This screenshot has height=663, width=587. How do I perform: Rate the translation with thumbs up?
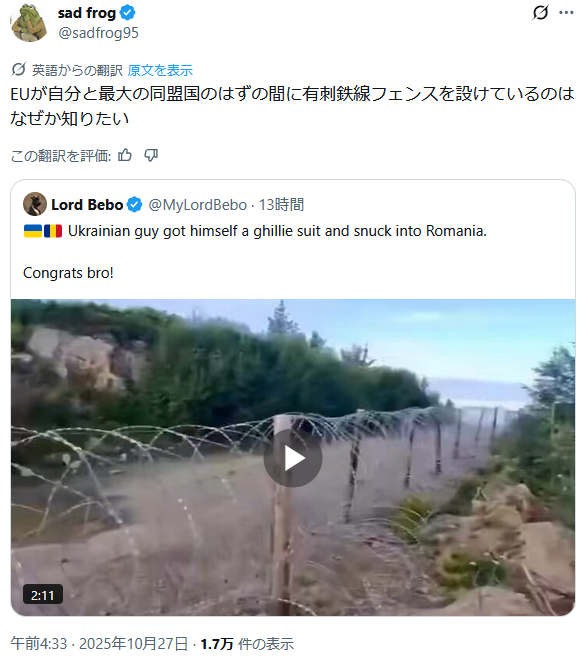click(x=125, y=156)
